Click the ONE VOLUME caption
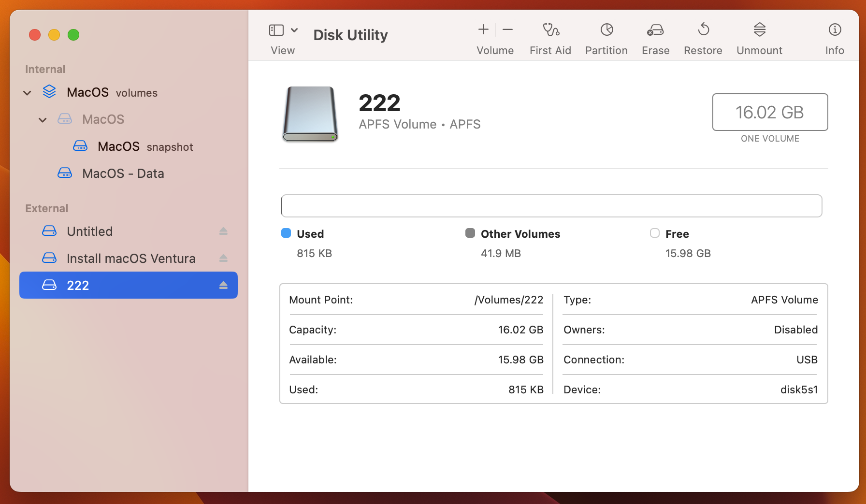The image size is (866, 504). click(770, 139)
